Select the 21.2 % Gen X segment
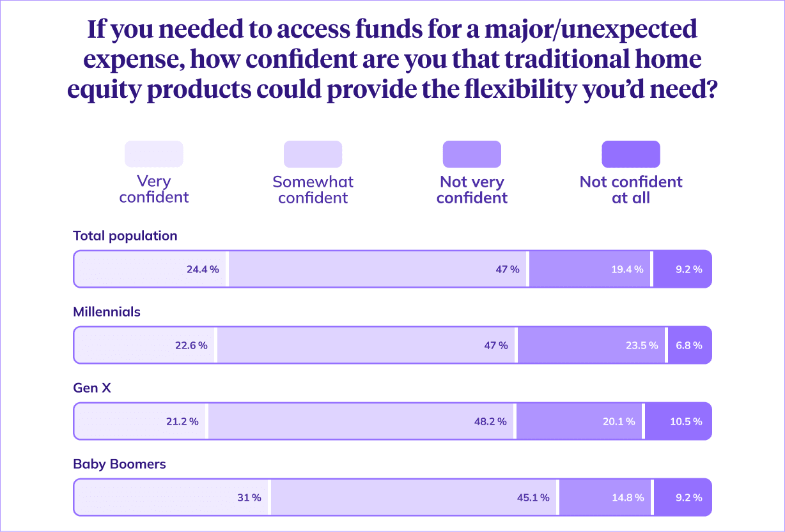Viewport: 785px width, 532px height. 141,421
